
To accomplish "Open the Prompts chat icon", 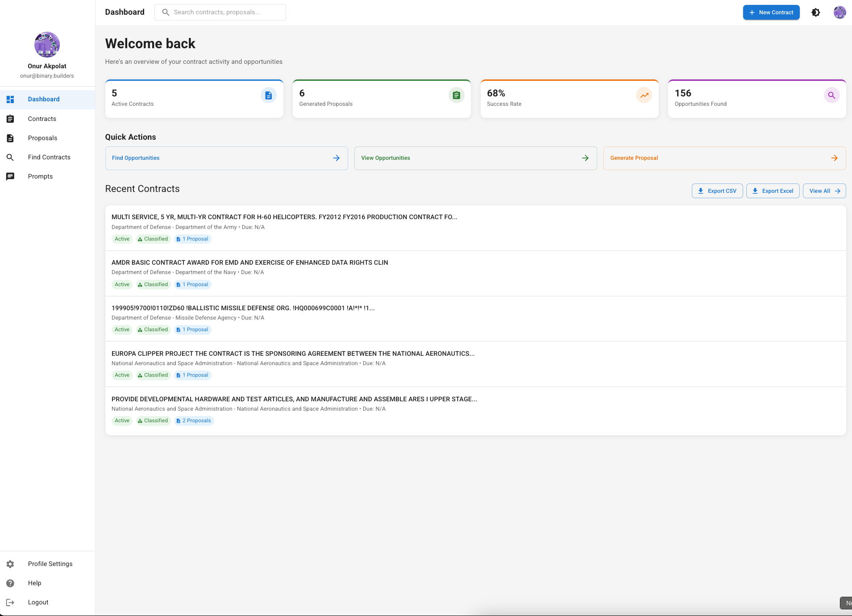I will (x=10, y=176).
